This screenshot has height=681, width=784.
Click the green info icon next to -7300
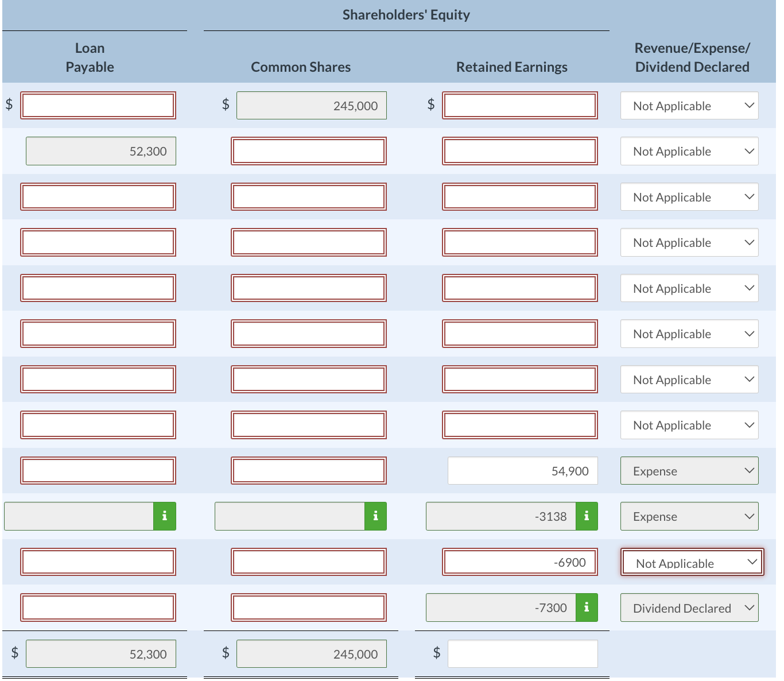(x=587, y=608)
